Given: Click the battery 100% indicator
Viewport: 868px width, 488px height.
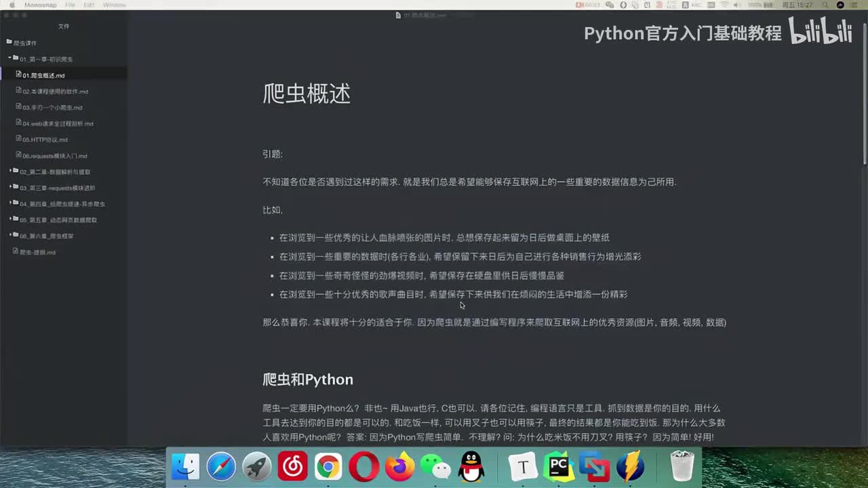Looking at the screenshot, I should (760, 5).
